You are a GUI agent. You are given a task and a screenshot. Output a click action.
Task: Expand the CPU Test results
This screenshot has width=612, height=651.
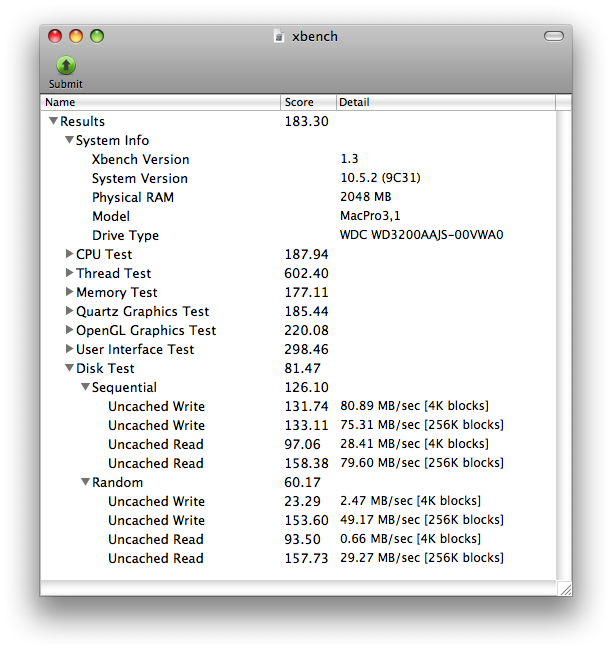pyautogui.click(x=69, y=254)
